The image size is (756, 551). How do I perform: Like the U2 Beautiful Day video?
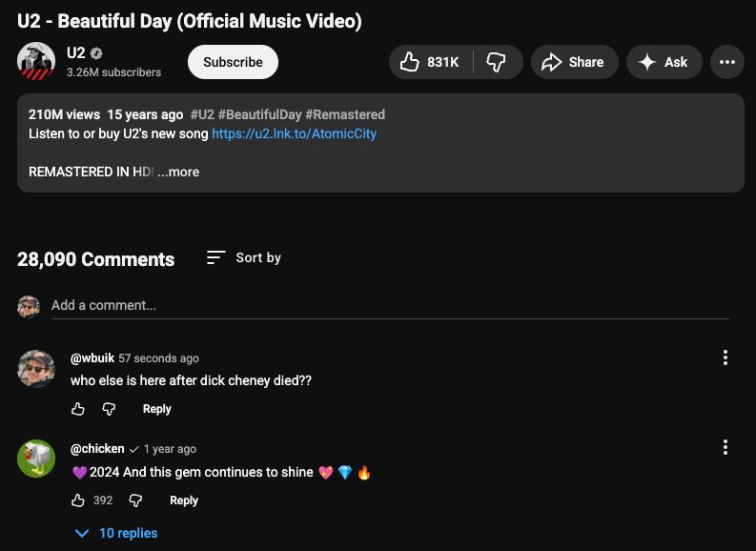tap(429, 62)
